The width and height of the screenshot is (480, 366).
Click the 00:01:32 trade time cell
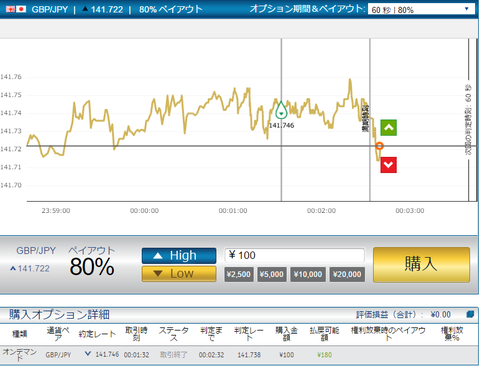(136, 355)
